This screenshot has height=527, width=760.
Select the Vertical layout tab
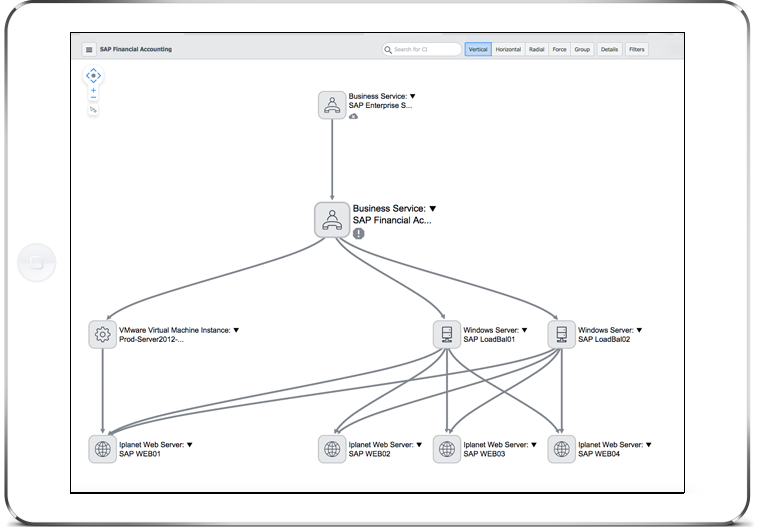point(478,49)
